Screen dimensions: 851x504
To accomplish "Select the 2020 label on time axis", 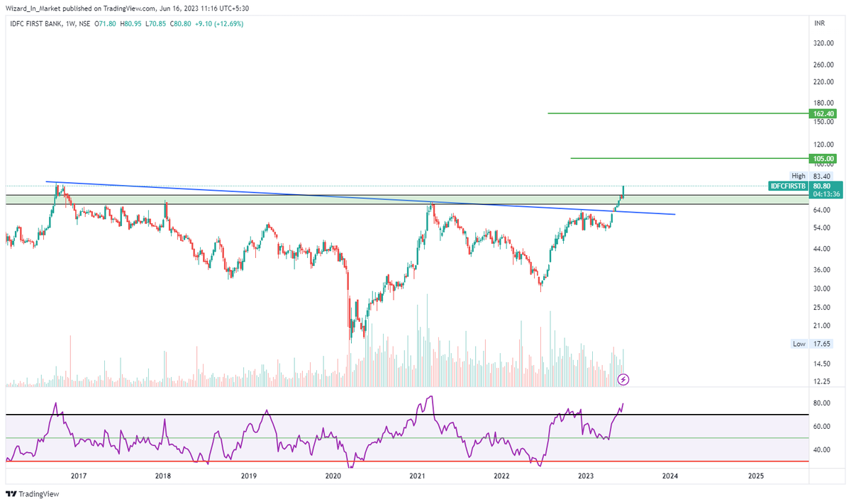I will [x=332, y=476].
